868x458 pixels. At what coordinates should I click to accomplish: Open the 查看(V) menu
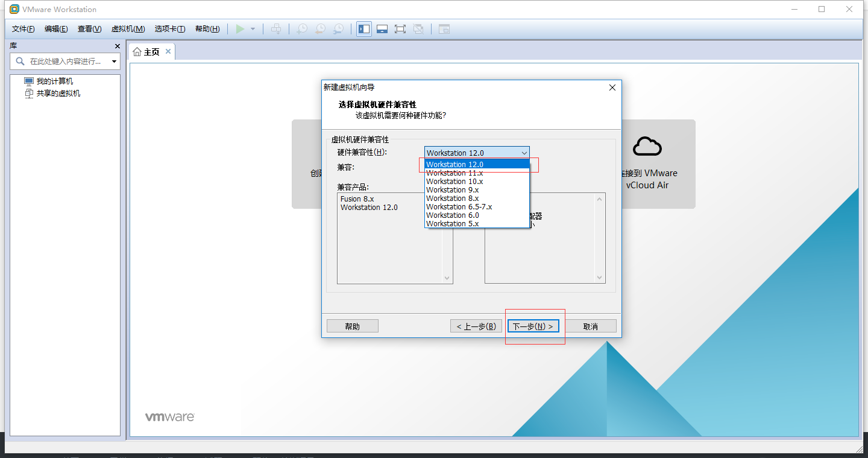click(89, 29)
